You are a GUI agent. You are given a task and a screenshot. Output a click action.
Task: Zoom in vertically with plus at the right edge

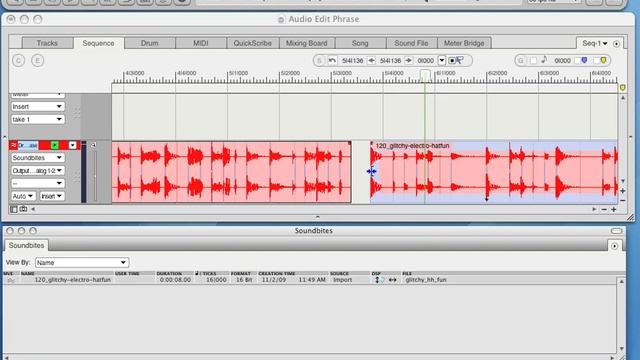[623, 191]
